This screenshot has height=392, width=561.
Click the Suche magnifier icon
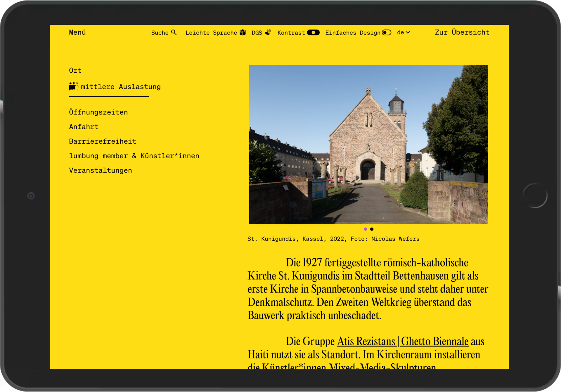click(x=174, y=32)
